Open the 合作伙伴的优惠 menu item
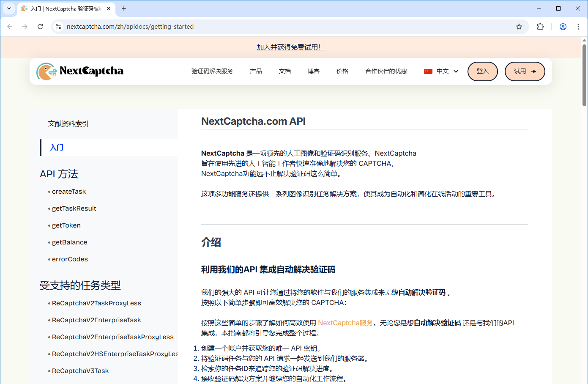Viewport: 588px width, 384px height. tap(386, 71)
